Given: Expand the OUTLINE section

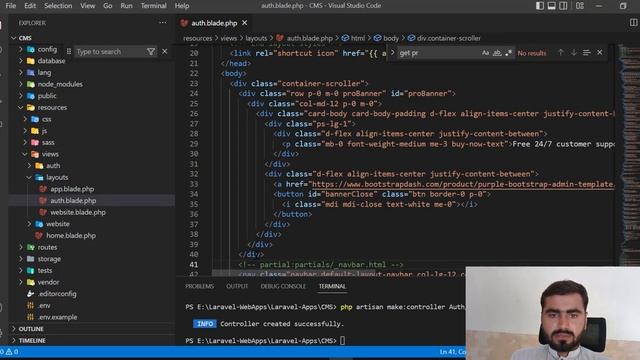Looking at the screenshot, I should tap(31, 329).
